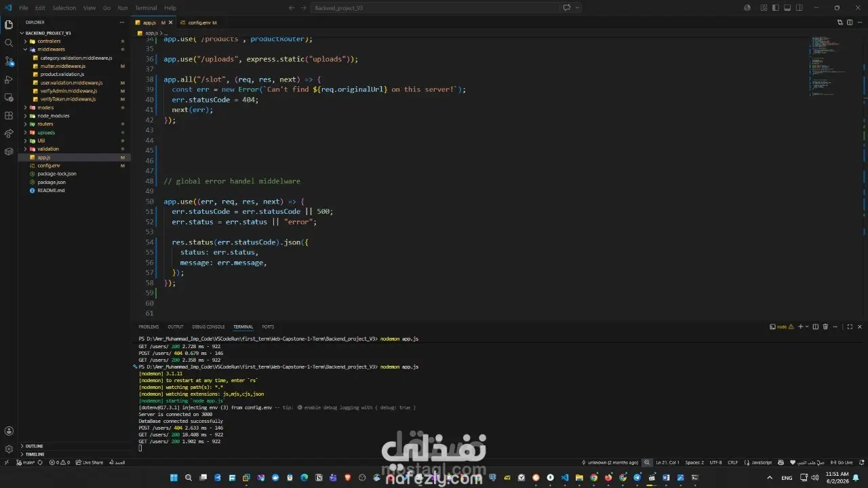Open the Run and Debug view

point(9,79)
